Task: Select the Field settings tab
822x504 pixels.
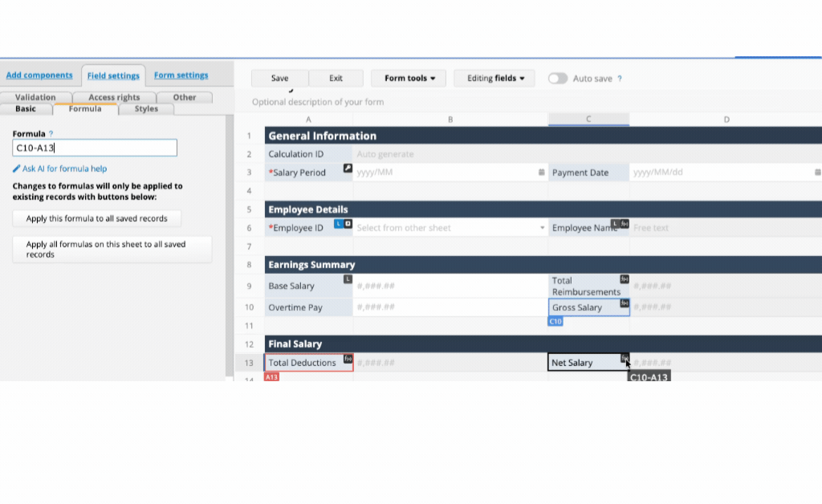Action: pyautogui.click(x=113, y=75)
